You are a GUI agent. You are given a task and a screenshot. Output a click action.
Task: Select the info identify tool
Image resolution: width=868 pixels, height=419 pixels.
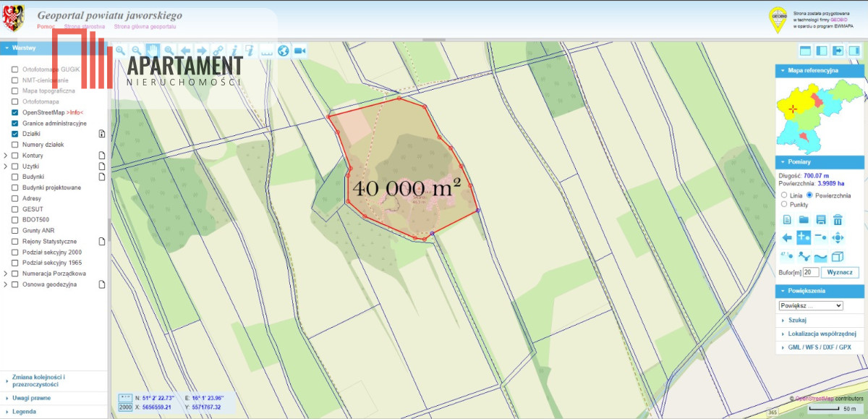tap(234, 51)
